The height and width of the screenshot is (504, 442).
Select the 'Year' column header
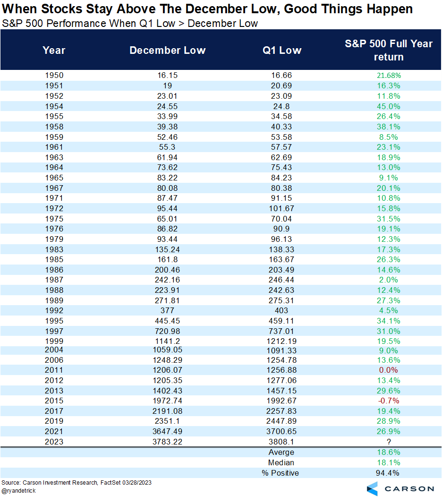click(54, 50)
